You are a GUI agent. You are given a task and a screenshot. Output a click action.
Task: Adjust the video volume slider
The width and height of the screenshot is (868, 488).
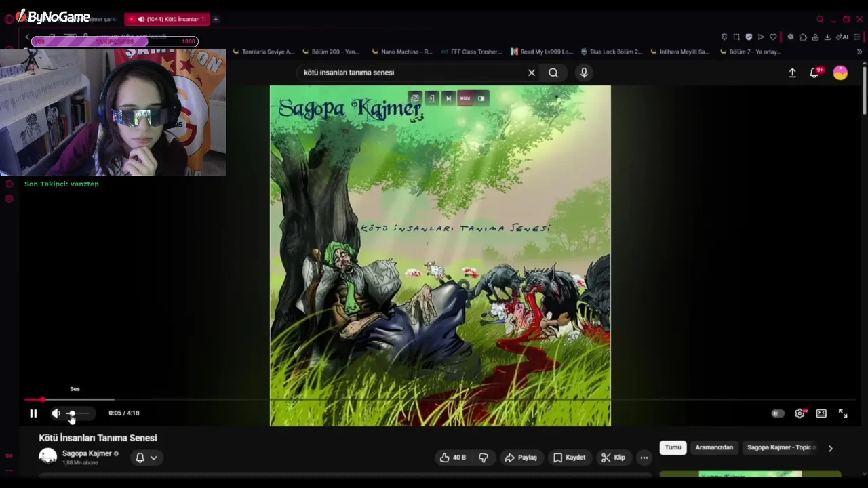click(81, 413)
